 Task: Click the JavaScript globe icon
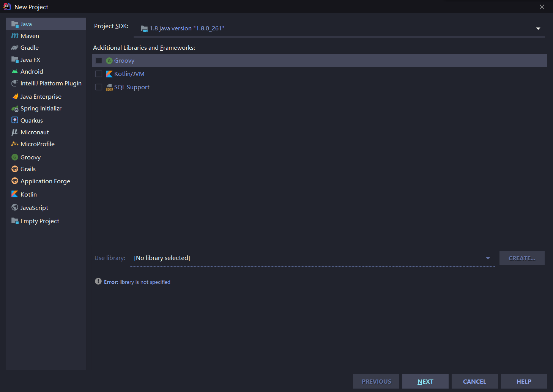pyautogui.click(x=15, y=208)
